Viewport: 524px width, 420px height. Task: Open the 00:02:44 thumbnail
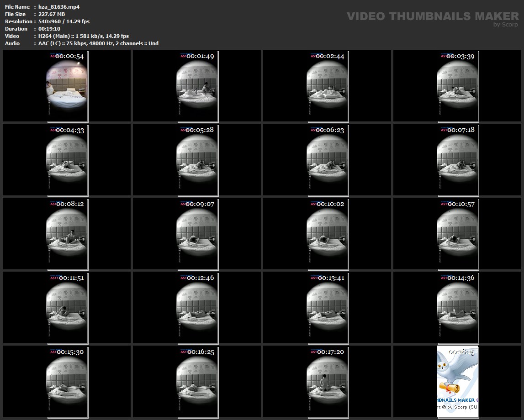point(327,86)
